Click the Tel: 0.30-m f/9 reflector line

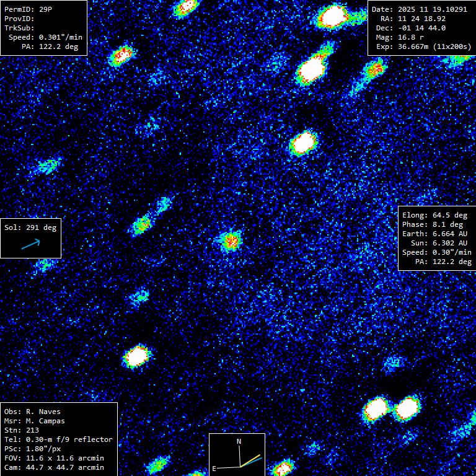click(58, 439)
